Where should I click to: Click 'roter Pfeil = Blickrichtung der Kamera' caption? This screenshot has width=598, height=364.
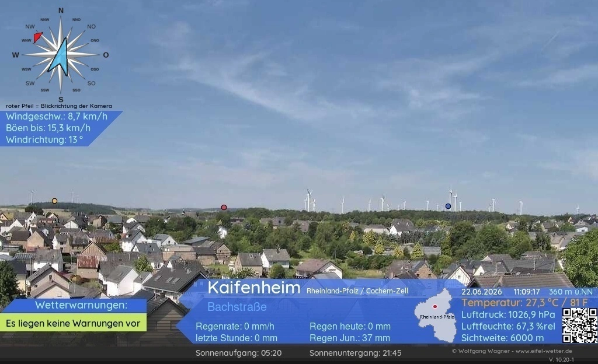(59, 106)
